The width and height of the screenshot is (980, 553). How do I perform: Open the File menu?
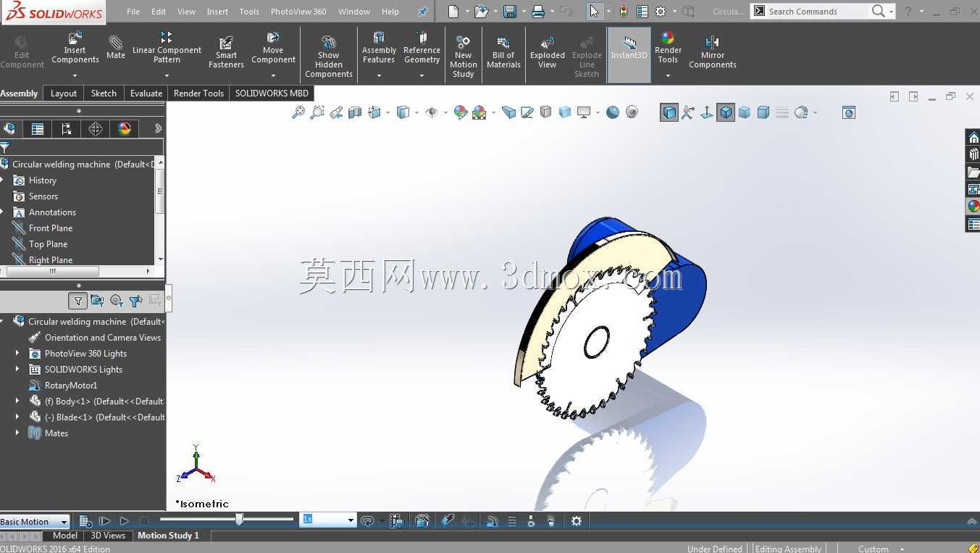(133, 12)
